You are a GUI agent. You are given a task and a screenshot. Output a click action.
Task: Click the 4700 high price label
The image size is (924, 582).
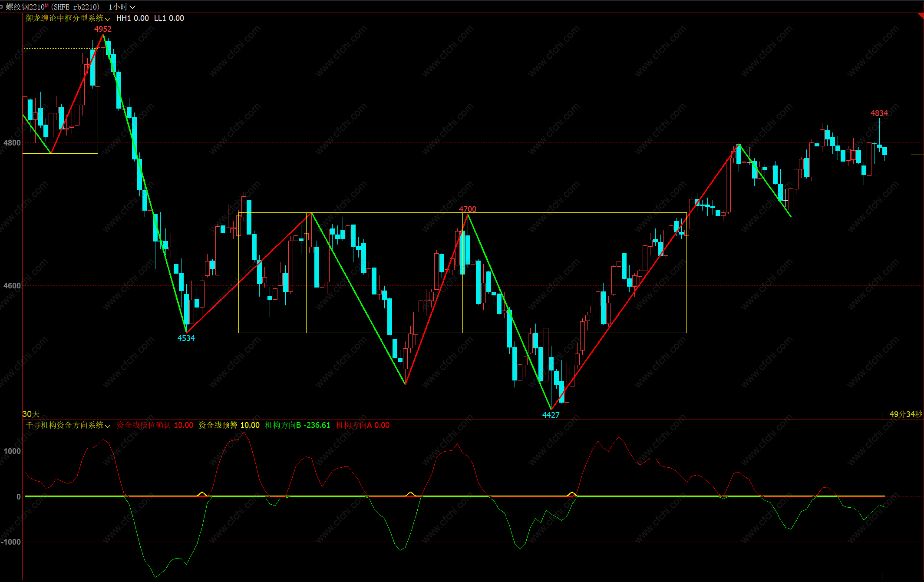click(468, 209)
